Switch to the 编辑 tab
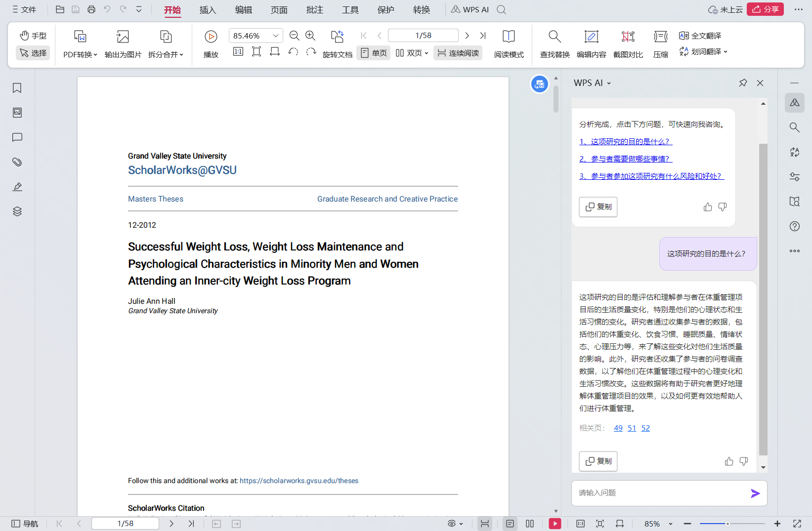This screenshot has width=812, height=531. tap(243, 10)
